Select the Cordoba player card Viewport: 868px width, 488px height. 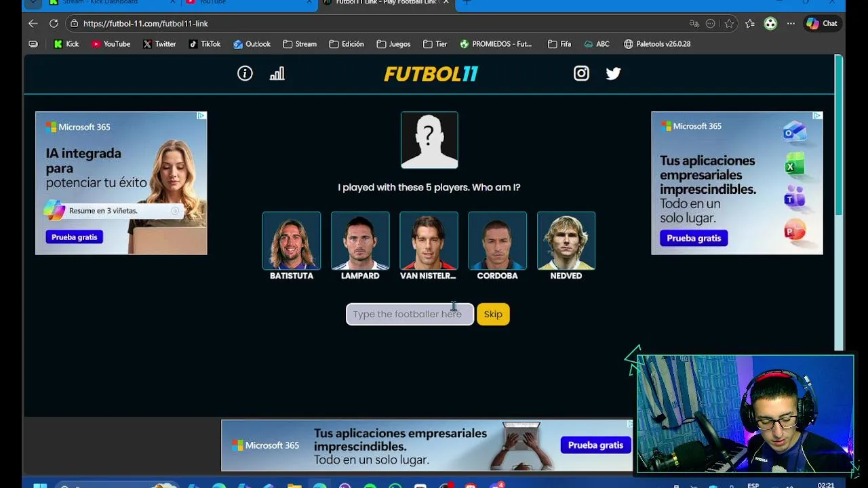coord(497,246)
